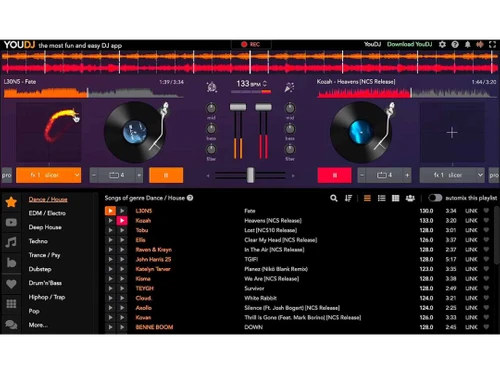Screen dimensions: 500x375
Task: Click the right channel volume fader
Action: [x=263, y=107]
